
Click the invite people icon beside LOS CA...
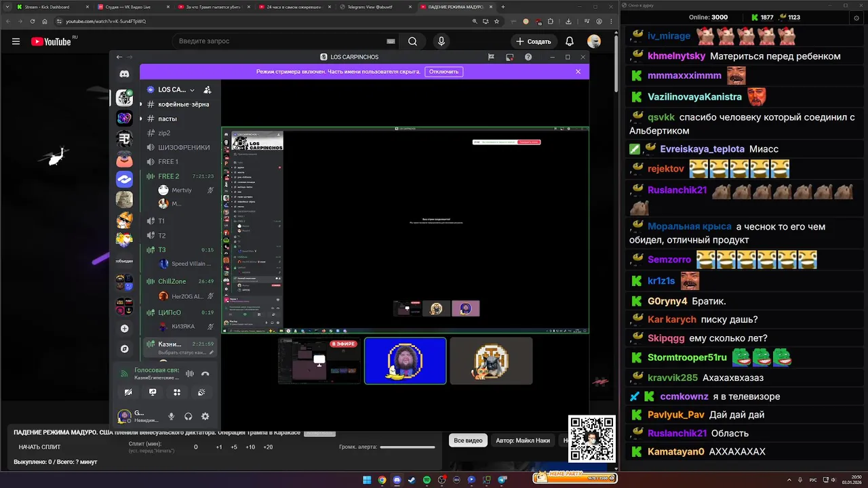click(208, 89)
